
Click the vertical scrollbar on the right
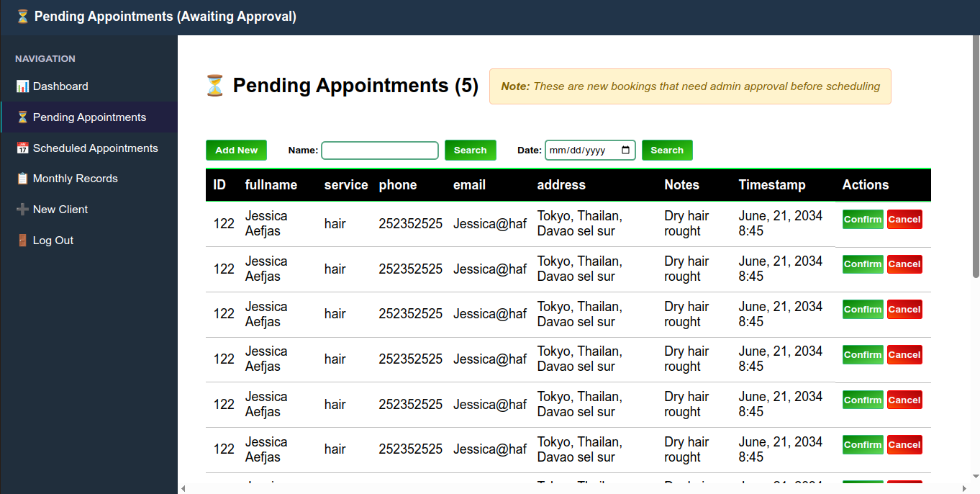point(976,158)
